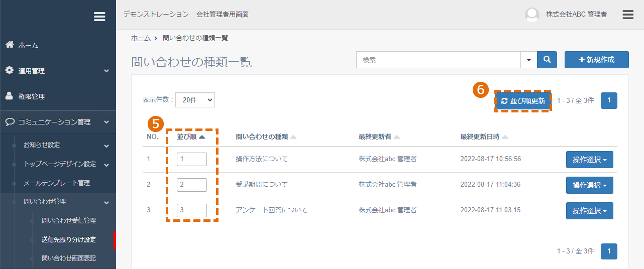Expand the お知らせ設定 chevron

tap(106, 146)
